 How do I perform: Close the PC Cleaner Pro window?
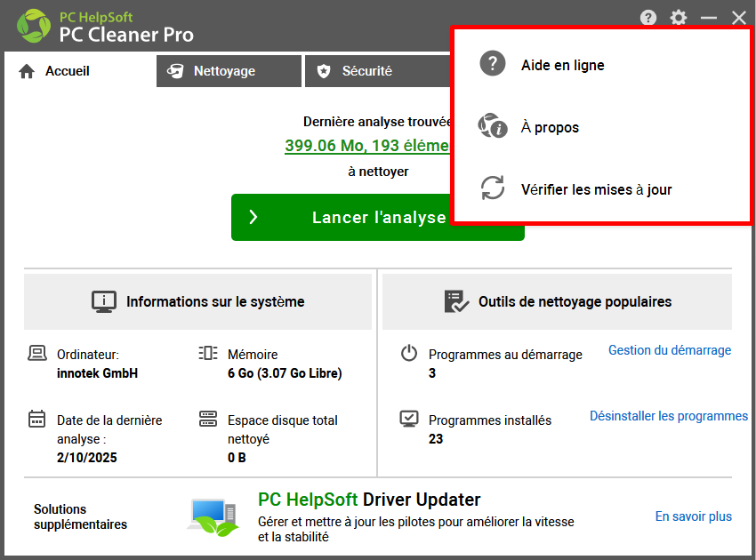coord(738,18)
